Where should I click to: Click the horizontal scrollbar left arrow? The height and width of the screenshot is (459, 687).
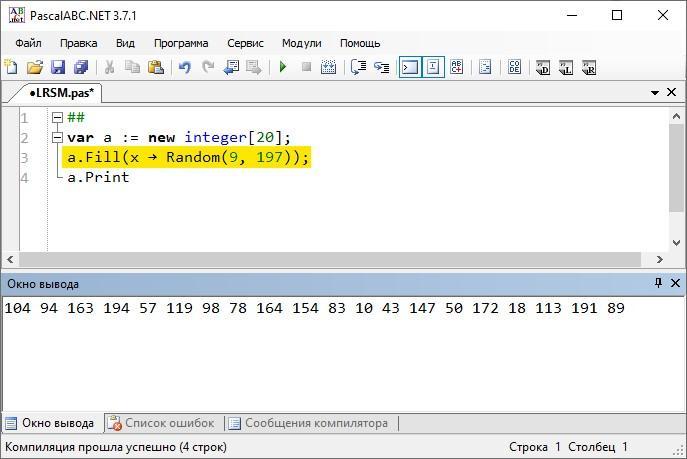pos(10,259)
